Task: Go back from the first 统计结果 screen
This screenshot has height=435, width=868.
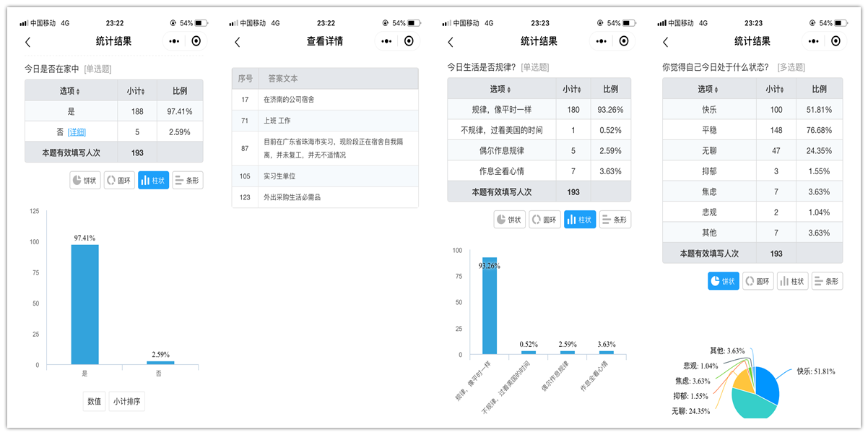Action: [x=28, y=42]
